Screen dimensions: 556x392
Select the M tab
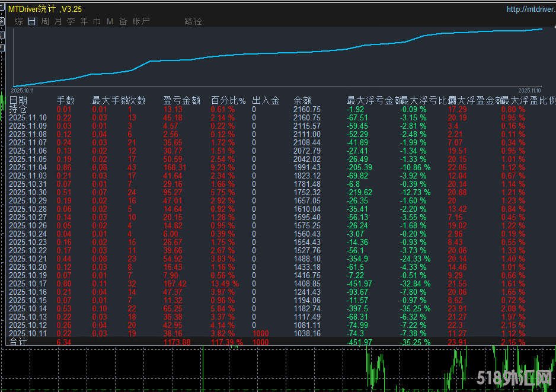(x=110, y=21)
